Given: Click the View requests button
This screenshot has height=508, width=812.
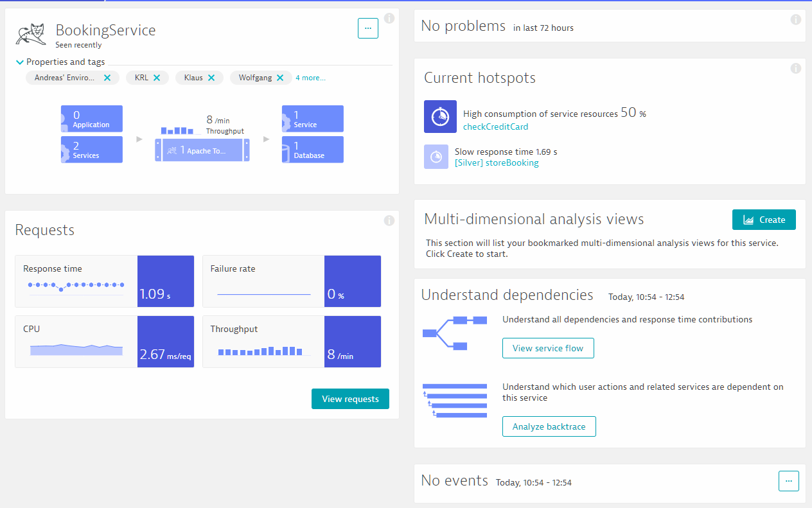Looking at the screenshot, I should (x=350, y=399).
